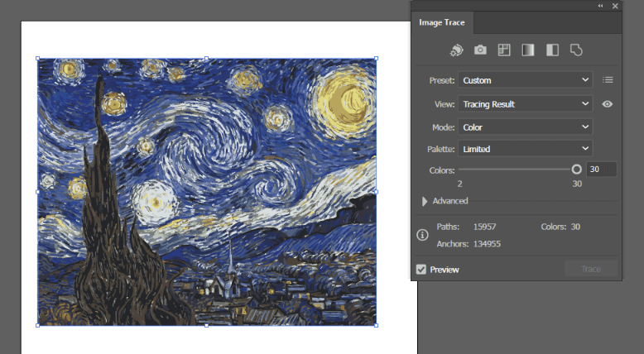This screenshot has height=354, width=644.
Task: Uncheck the Preview checkbox
Action: [421, 270]
